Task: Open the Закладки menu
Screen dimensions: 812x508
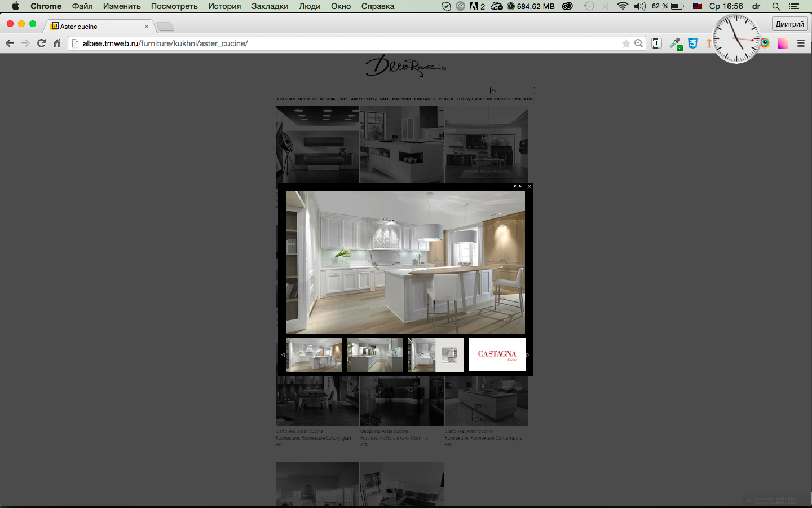Action: click(x=270, y=6)
